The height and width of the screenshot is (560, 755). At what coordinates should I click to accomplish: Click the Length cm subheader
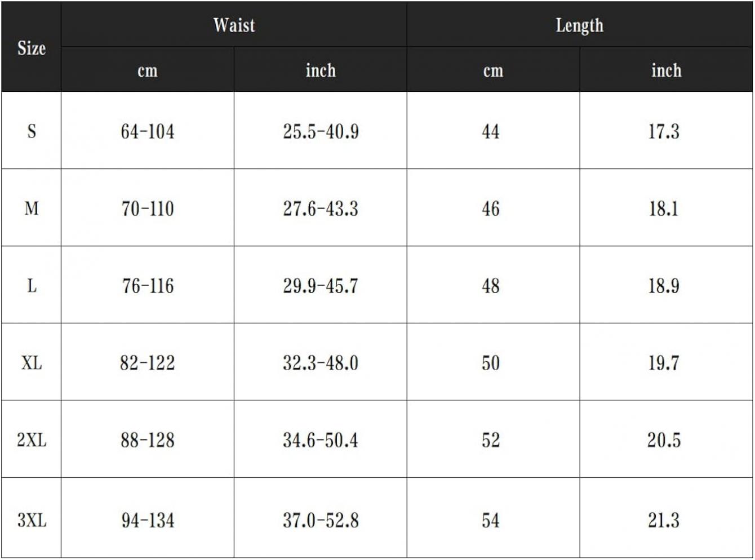tap(493, 71)
